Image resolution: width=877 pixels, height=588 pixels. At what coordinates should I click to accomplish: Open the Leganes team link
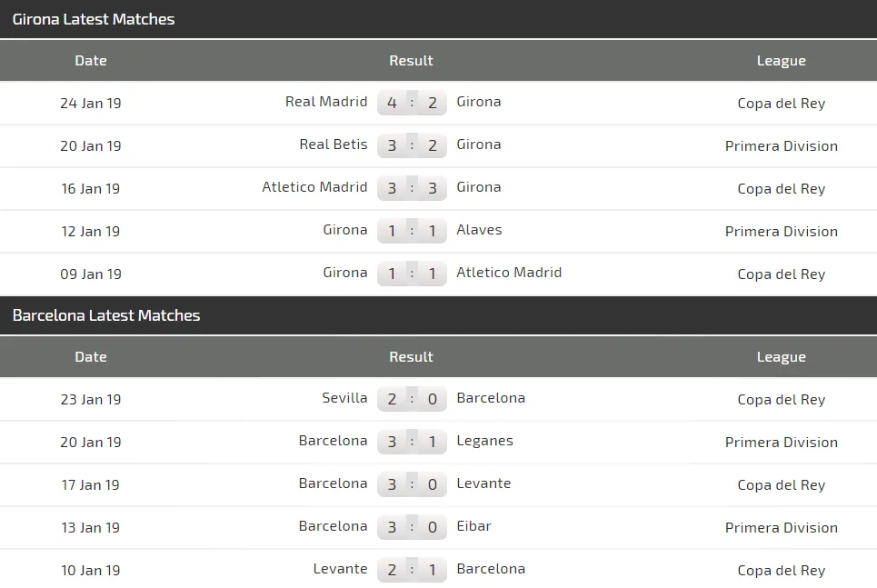tap(484, 441)
